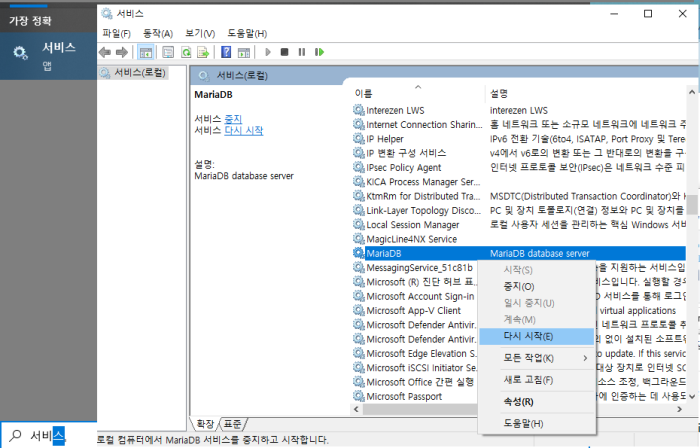The height and width of the screenshot is (448, 700).
Task: Click the vertical scrollbar up arrow
Action: tap(692, 92)
